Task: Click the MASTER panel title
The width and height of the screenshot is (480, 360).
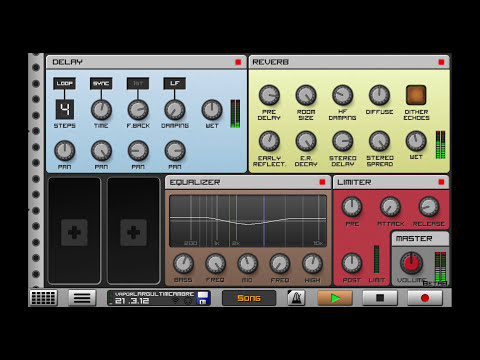Action: (x=414, y=239)
